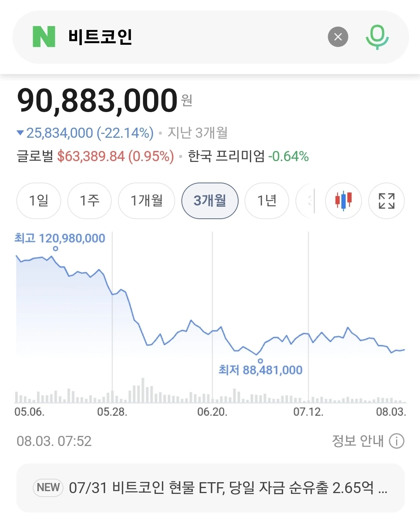Viewport: 420px width, 518px height.
Task: Tap the NEW badge on news banner
Action: pyautogui.click(x=48, y=487)
